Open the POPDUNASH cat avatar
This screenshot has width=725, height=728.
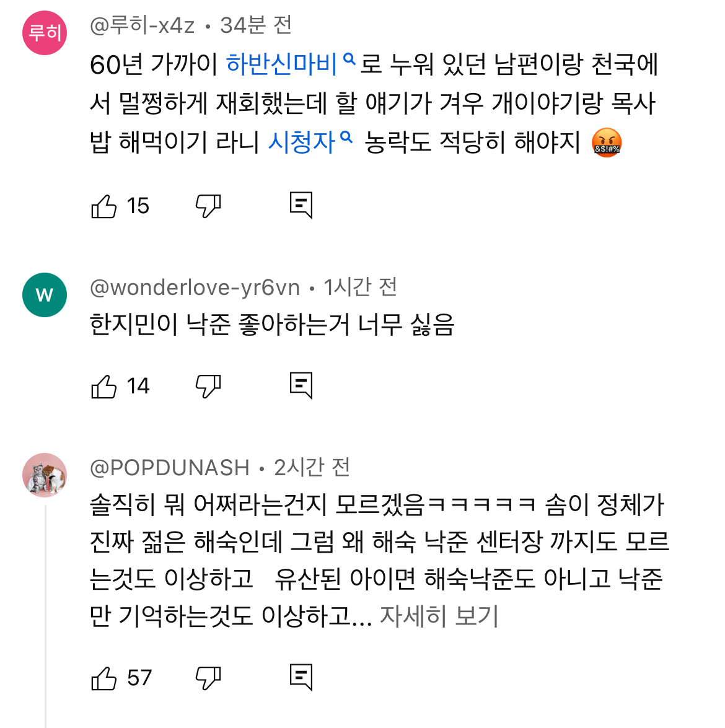pos(45,475)
